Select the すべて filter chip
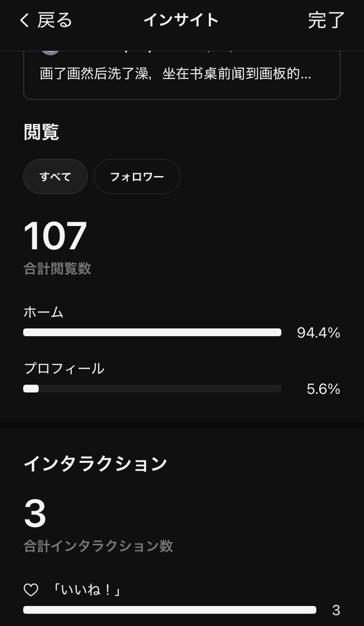364x626 pixels. pyautogui.click(x=55, y=176)
